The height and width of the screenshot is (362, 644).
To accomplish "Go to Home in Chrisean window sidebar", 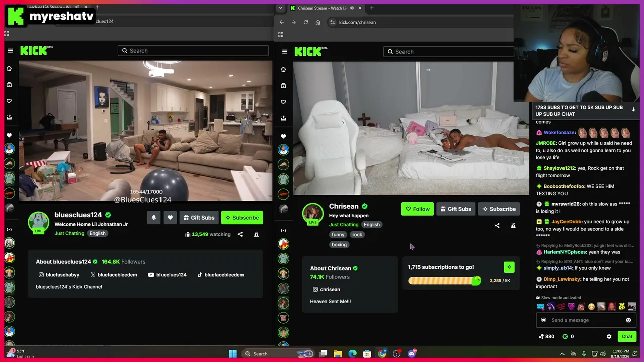I will (283, 70).
